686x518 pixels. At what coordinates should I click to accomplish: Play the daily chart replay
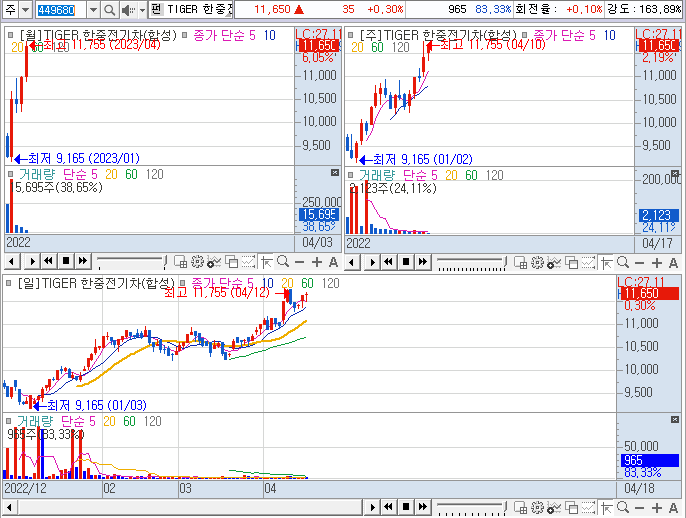[372, 507]
